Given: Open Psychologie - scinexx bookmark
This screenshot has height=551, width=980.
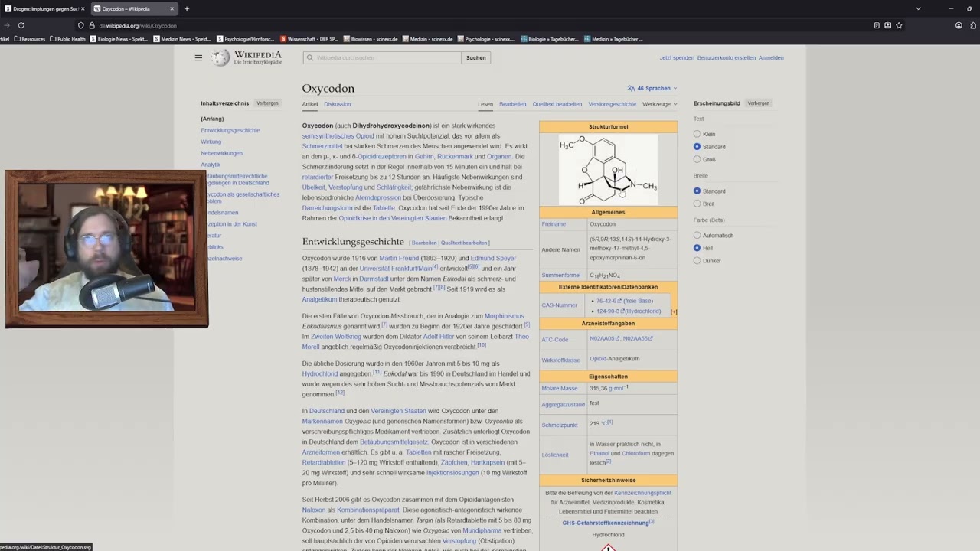Looking at the screenshot, I should click(x=485, y=39).
